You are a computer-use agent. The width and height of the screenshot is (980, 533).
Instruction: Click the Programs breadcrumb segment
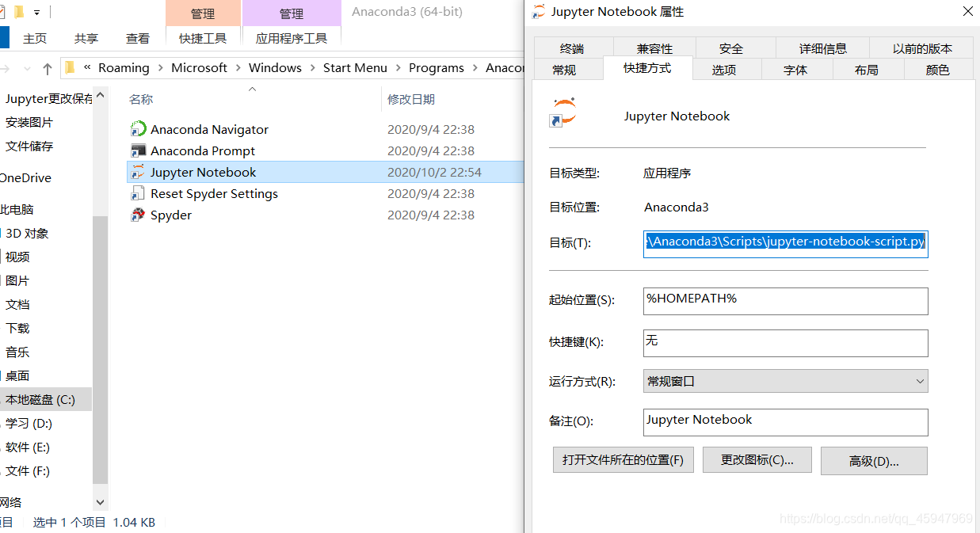[x=437, y=68]
